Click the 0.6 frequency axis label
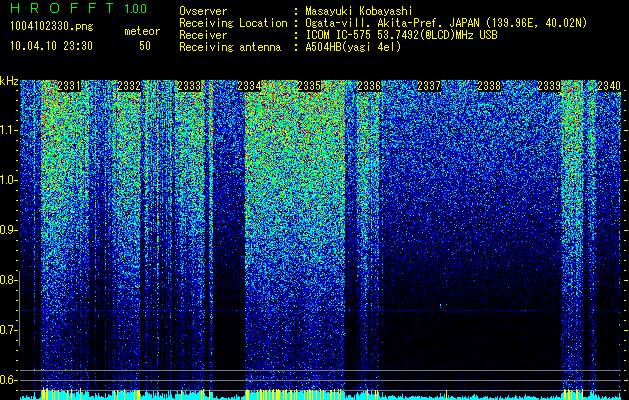The height and width of the screenshot is (400, 629). point(8,380)
